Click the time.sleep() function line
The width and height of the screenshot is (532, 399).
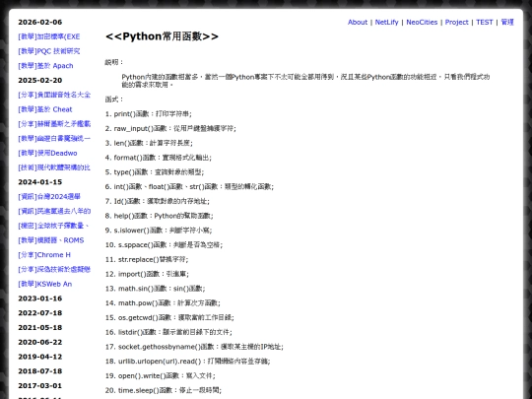pos(164,390)
